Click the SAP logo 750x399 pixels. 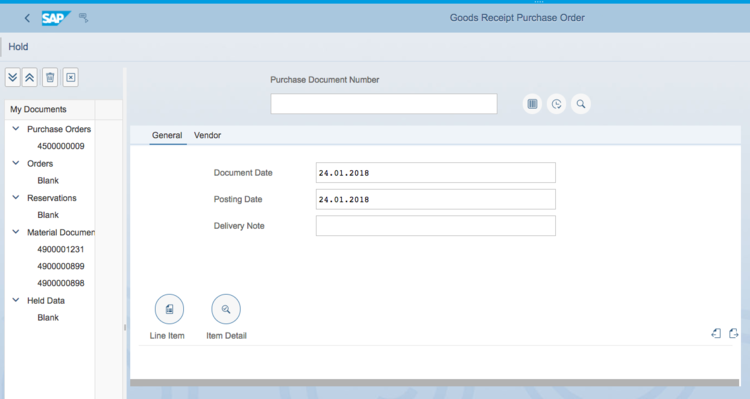[x=56, y=18]
